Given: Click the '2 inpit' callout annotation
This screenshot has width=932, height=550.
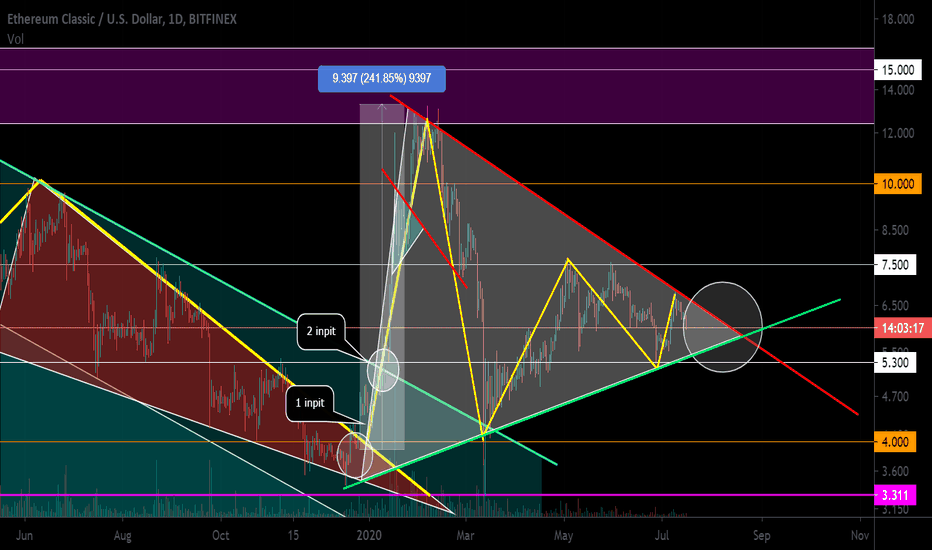Looking at the screenshot, I should (x=321, y=331).
